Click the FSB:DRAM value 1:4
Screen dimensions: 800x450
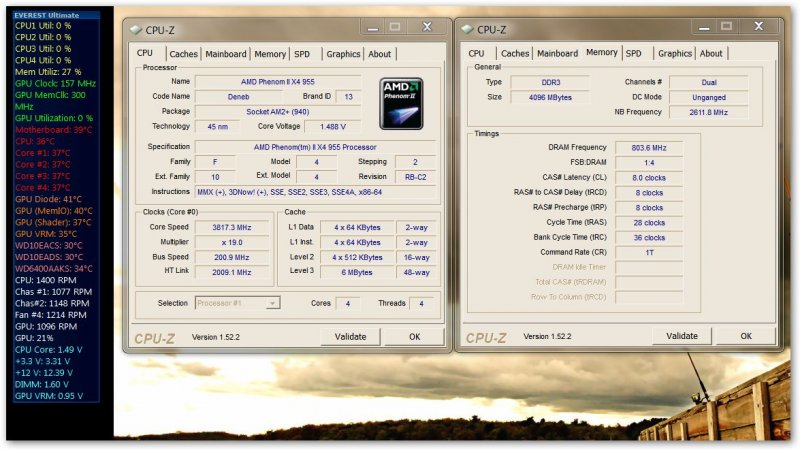[649, 163]
